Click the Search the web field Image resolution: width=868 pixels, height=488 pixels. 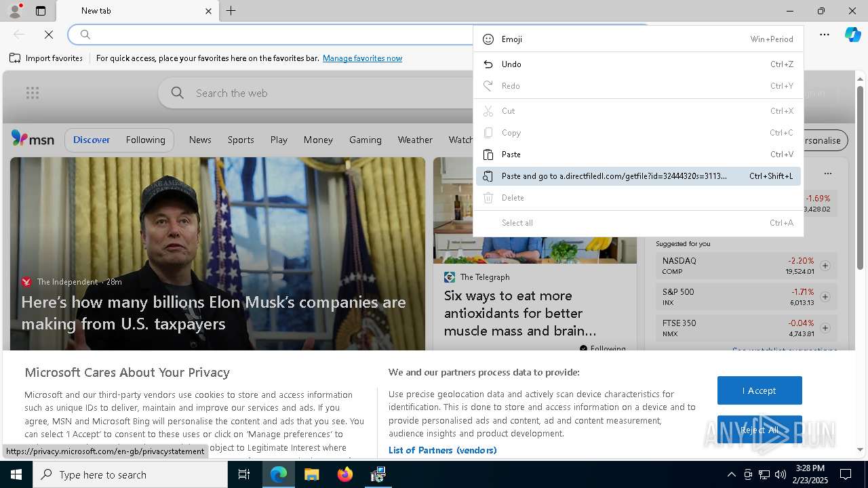point(315,93)
